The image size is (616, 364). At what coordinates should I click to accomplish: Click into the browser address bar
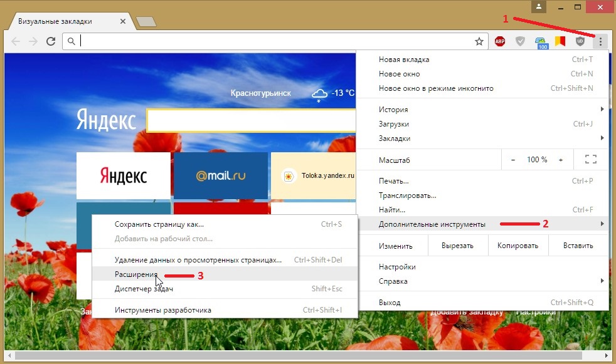275,41
